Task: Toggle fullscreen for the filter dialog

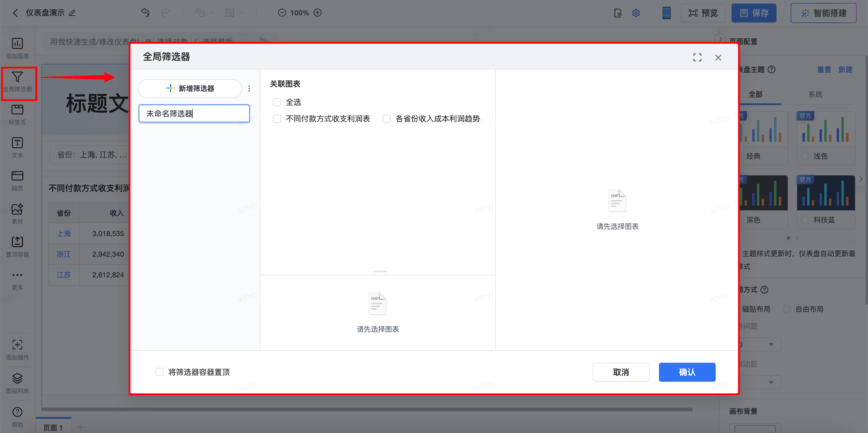Action: (697, 57)
